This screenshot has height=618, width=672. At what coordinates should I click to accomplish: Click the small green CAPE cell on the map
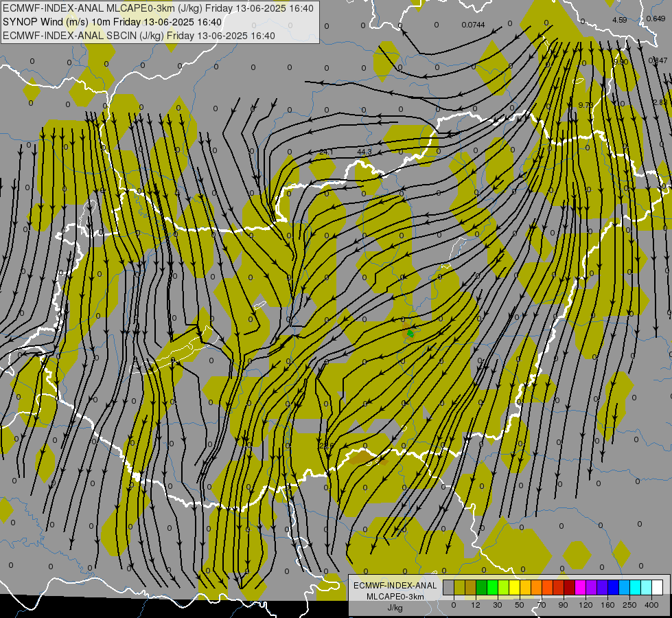coord(410,333)
